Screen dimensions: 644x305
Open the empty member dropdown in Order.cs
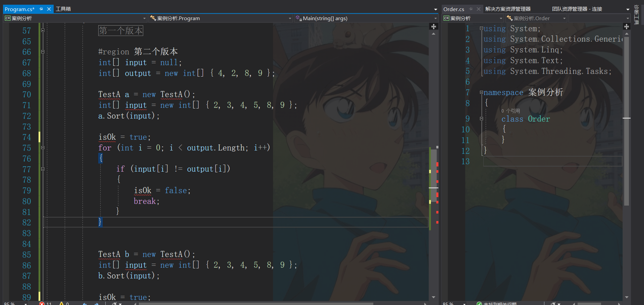pos(599,18)
